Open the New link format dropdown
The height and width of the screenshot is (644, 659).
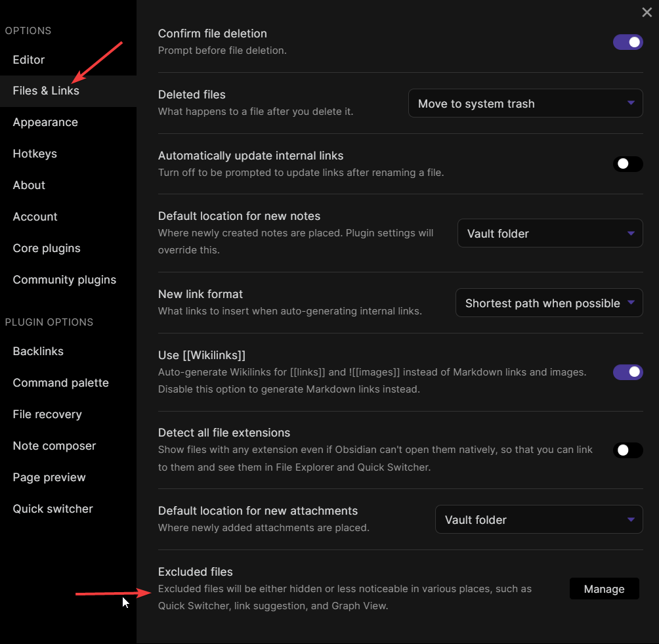tap(549, 303)
